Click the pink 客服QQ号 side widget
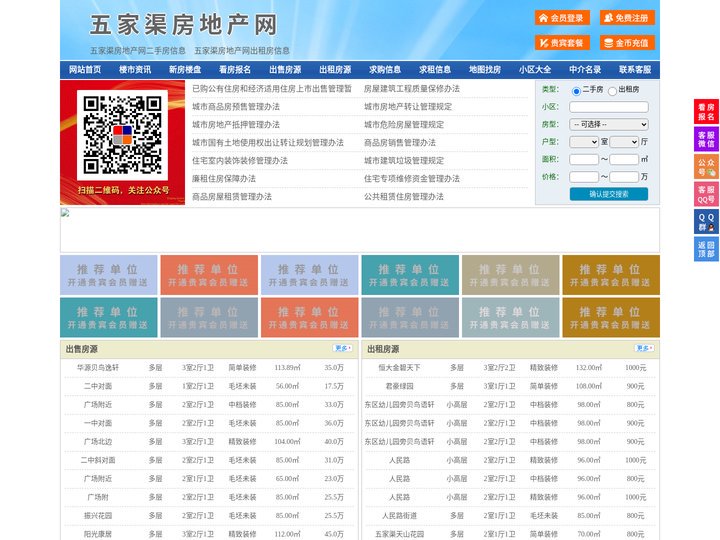 (x=706, y=194)
